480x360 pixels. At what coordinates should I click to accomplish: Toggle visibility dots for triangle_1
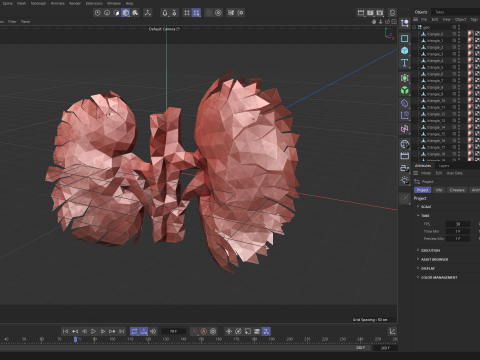tap(459, 41)
